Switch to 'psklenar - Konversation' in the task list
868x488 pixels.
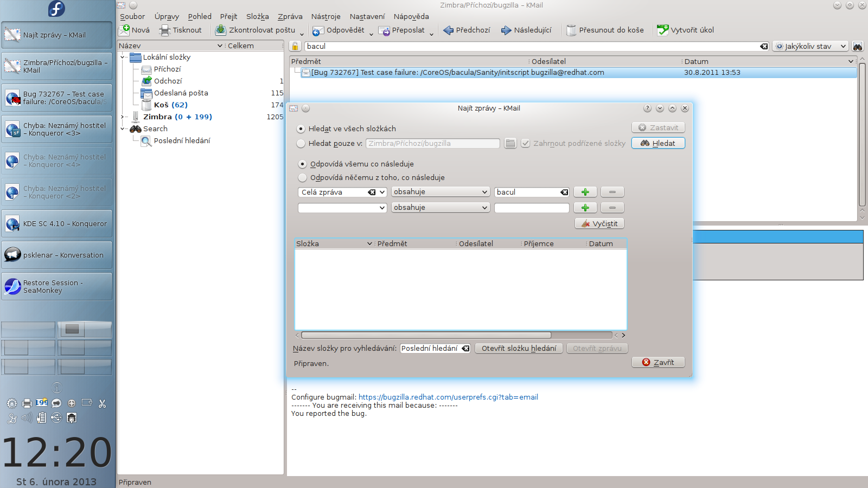57,255
